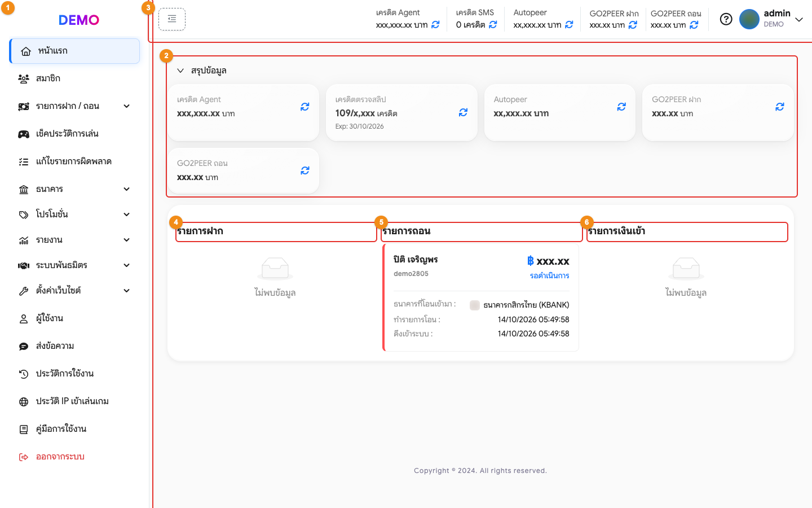
Task: Open ส่งข้อความ messaging page
Action: pos(74,346)
